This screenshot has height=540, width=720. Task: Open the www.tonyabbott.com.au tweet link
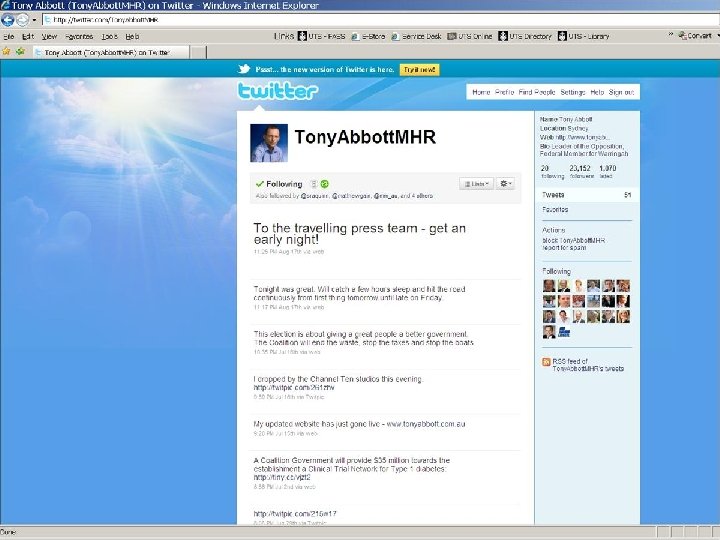(426, 424)
